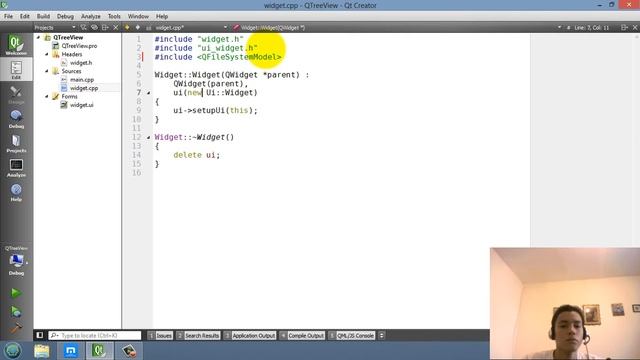Open the Debug menu
The image size is (640, 360).
pos(65,16)
